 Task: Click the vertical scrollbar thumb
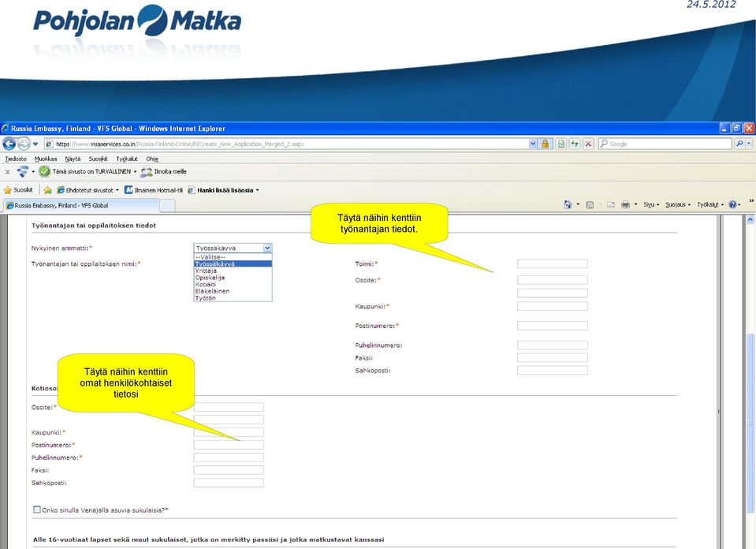[750, 422]
